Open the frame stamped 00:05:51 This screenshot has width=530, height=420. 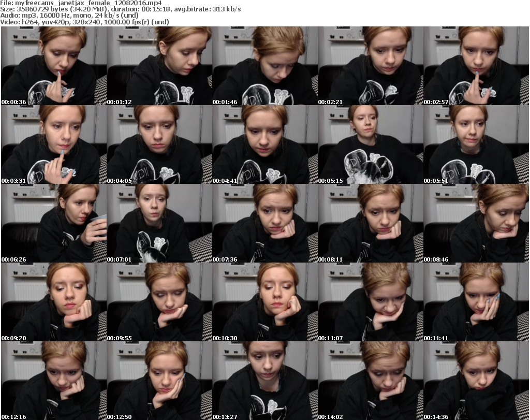[476, 144]
